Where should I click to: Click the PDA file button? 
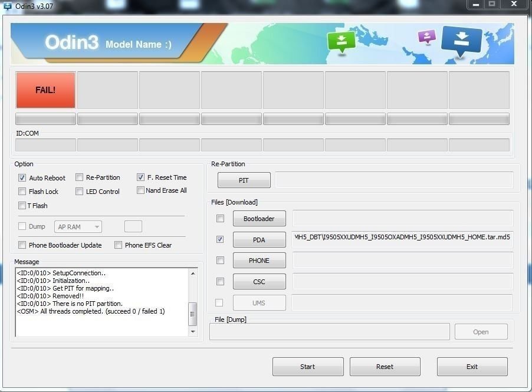[259, 240]
